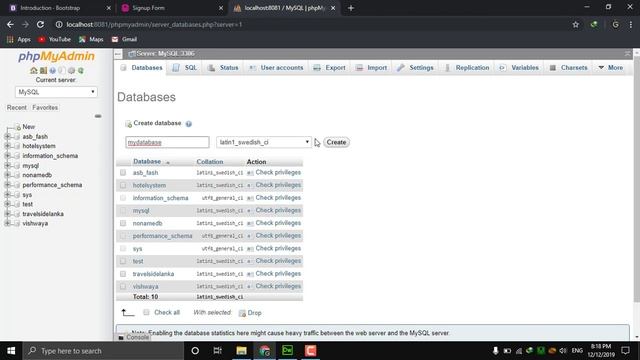Open Dreamweaver from taskbar
This screenshot has height=360, width=640.
(287, 351)
